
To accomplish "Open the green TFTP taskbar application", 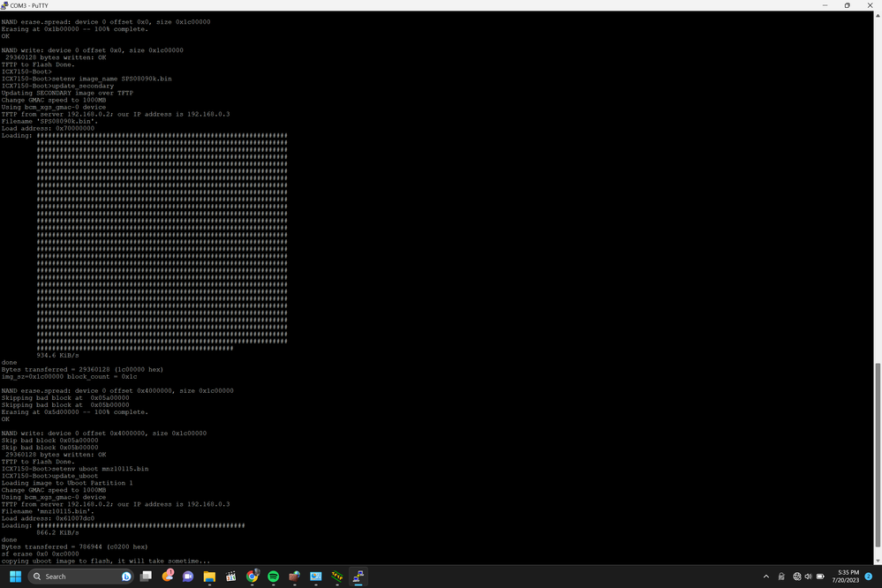I will point(337,577).
